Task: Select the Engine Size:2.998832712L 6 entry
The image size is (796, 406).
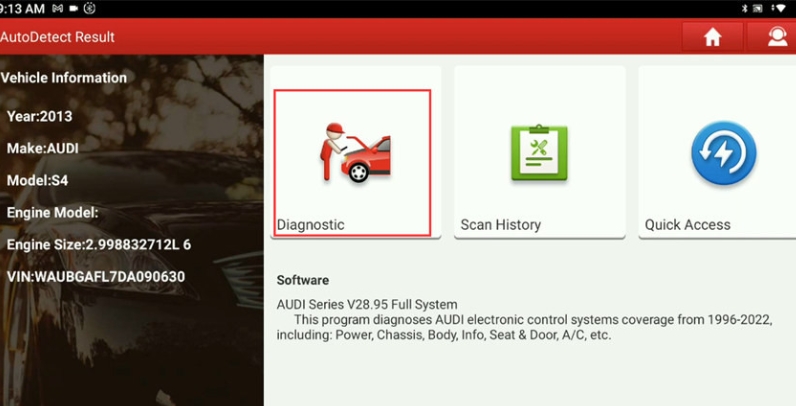Action: coord(99,245)
